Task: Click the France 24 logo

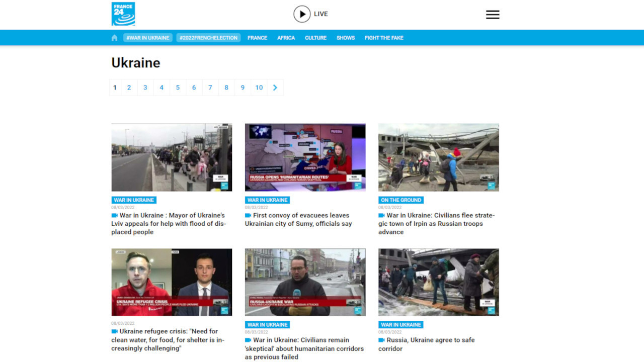Action: (x=123, y=14)
